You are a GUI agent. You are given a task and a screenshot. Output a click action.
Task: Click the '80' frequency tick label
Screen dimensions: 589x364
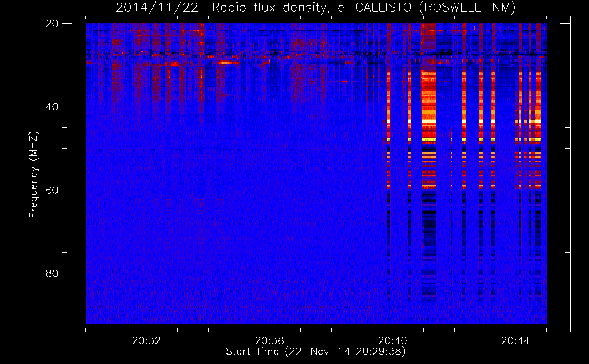52,273
